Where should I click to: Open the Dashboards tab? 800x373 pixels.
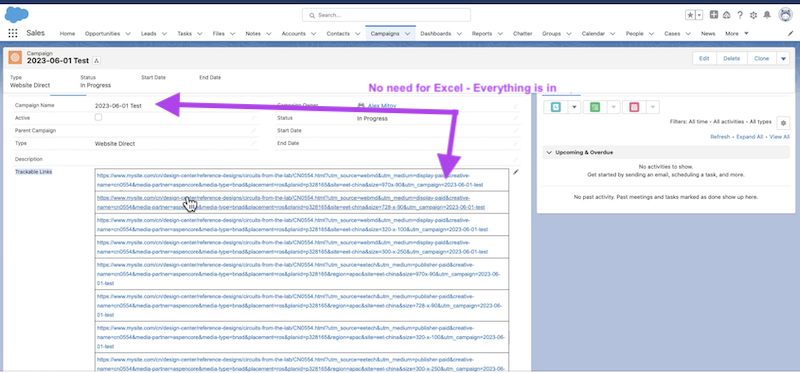coord(436,34)
